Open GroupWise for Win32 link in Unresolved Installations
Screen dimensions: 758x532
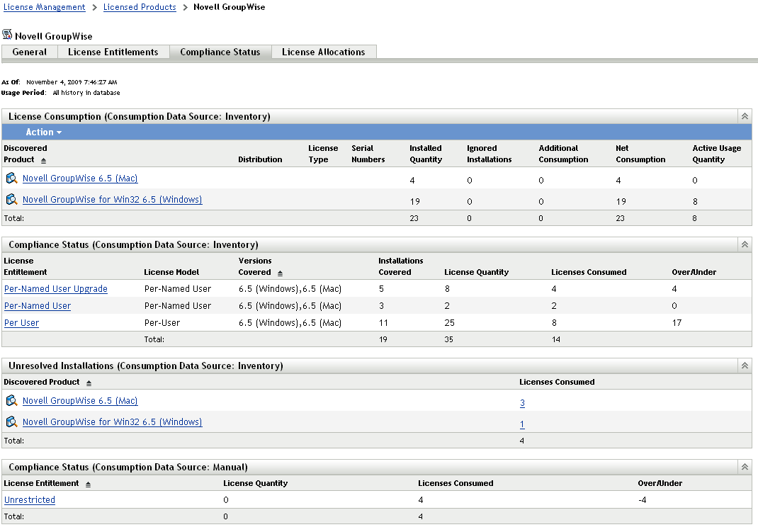pos(112,421)
